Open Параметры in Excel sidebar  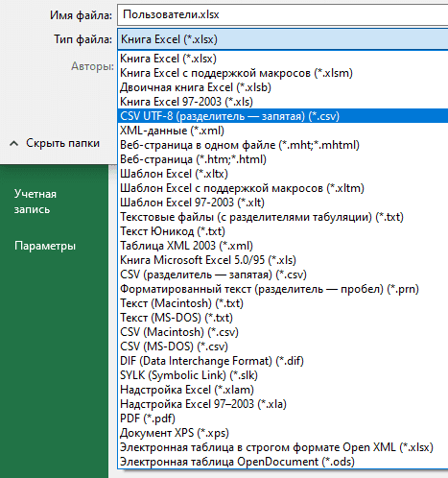pos(45,246)
